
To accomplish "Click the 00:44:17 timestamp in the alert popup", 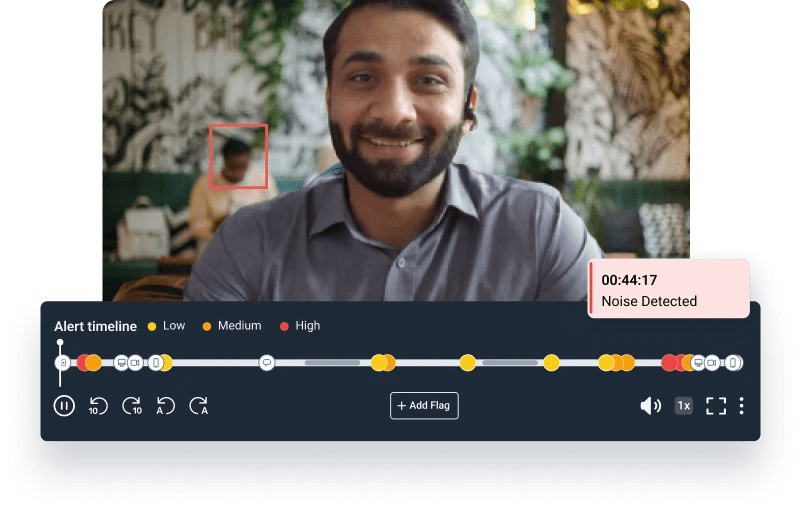I will point(629,280).
